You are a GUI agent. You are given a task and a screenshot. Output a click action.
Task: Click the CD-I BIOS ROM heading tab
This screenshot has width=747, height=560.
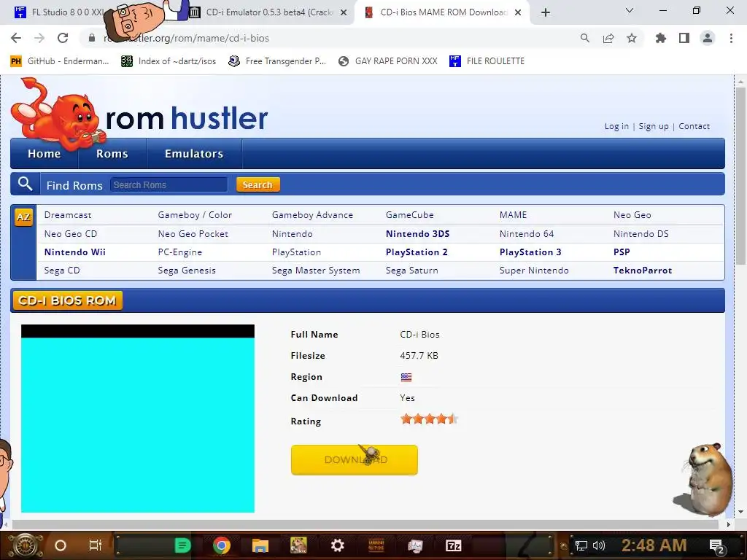tap(68, 300)
